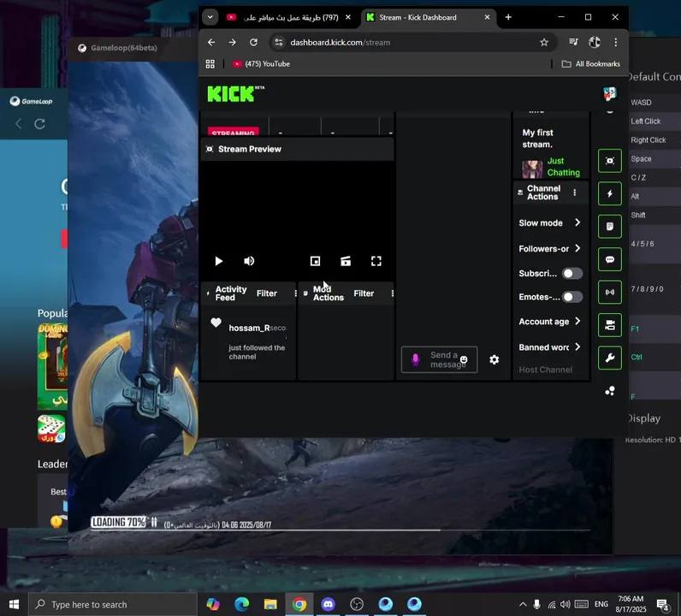
Task: Open volume control in system tray
Action: tap(565, 604)
